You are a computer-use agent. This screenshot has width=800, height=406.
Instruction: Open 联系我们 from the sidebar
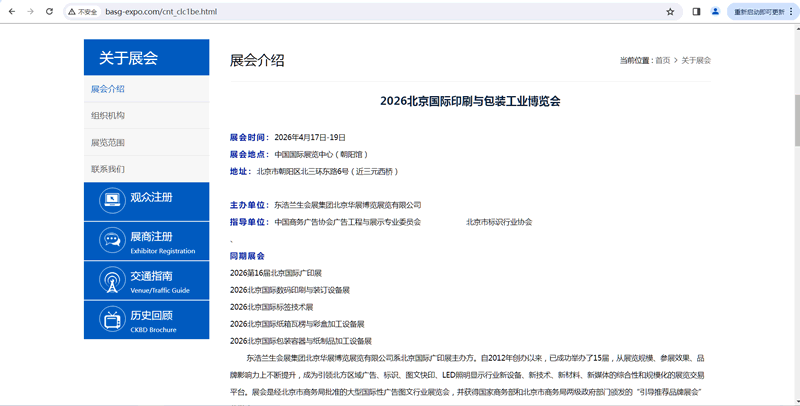(108, 169)
